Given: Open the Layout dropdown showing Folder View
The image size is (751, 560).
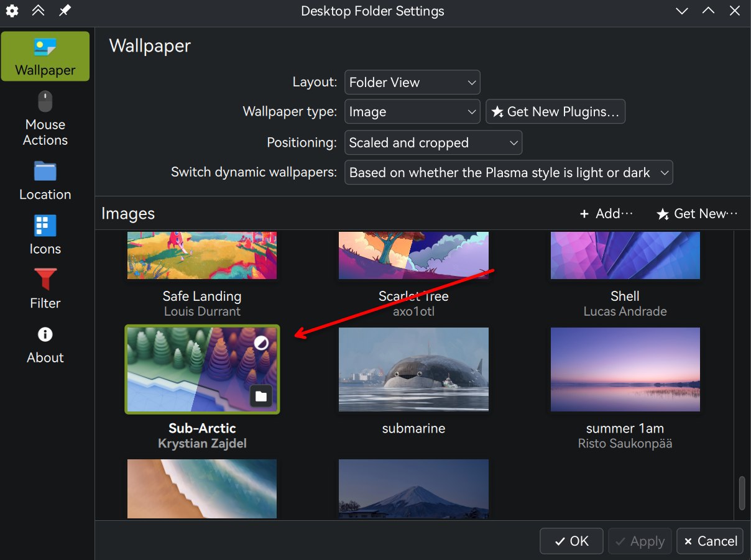Looking at the screenshot, I should click(x=412, y=82).
